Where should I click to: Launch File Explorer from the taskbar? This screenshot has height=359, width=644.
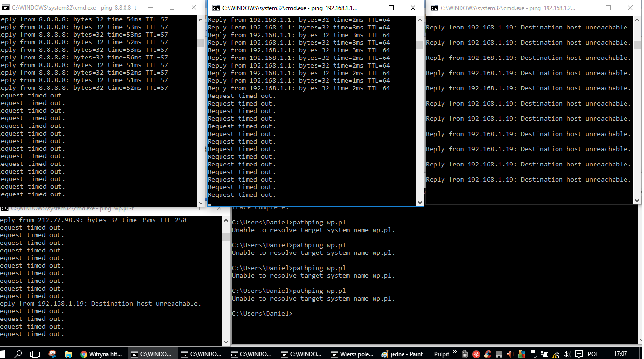pyautogui.click(x=68, y=354)
